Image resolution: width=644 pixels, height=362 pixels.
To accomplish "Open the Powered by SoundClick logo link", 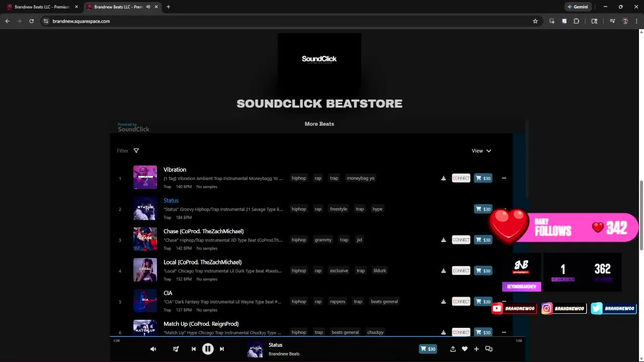I will tap(133, 127).
